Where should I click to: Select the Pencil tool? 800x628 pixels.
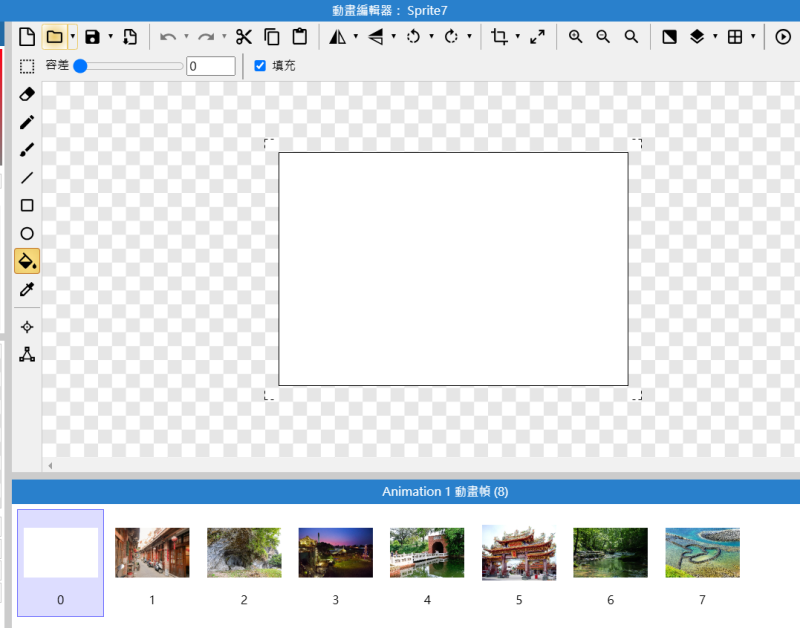[x=27, y=122]
